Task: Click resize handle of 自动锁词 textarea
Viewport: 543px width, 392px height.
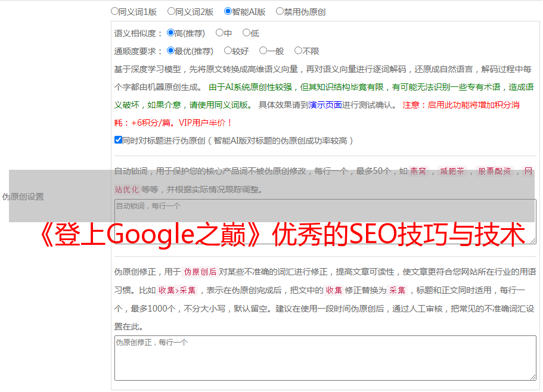Action: pyautogui.click(x=533, y=241)
